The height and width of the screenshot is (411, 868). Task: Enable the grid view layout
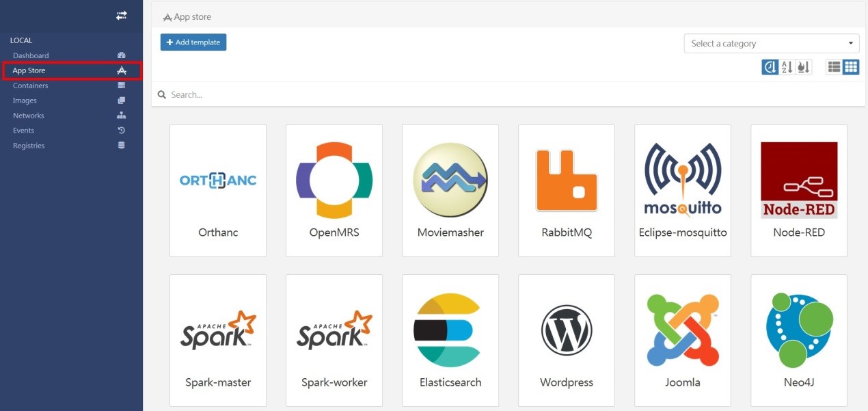[851, 66]
